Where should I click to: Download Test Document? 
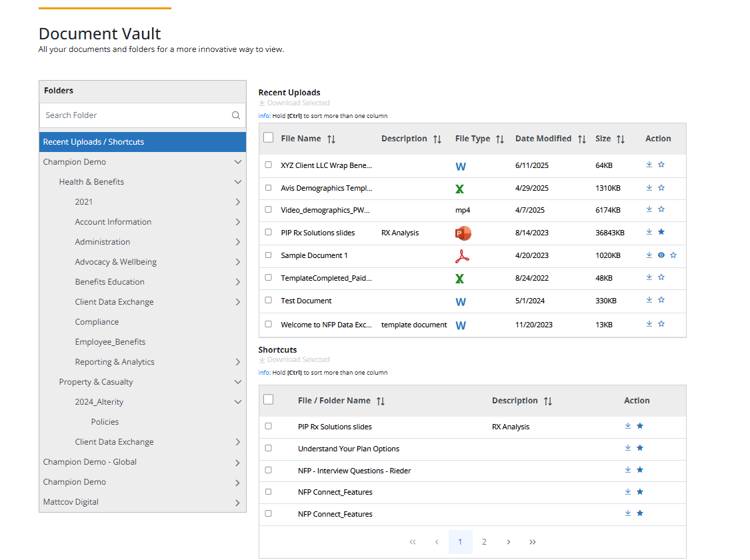tap(649, 300)
